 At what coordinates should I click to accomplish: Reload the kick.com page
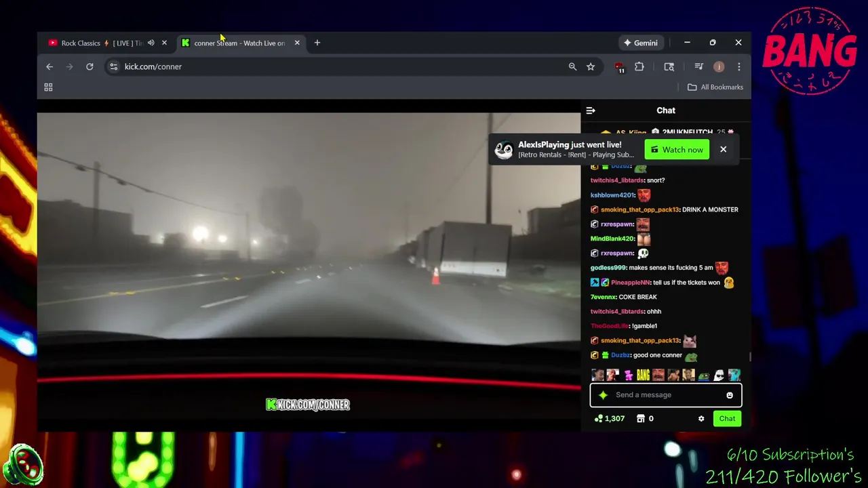(90, 66)
